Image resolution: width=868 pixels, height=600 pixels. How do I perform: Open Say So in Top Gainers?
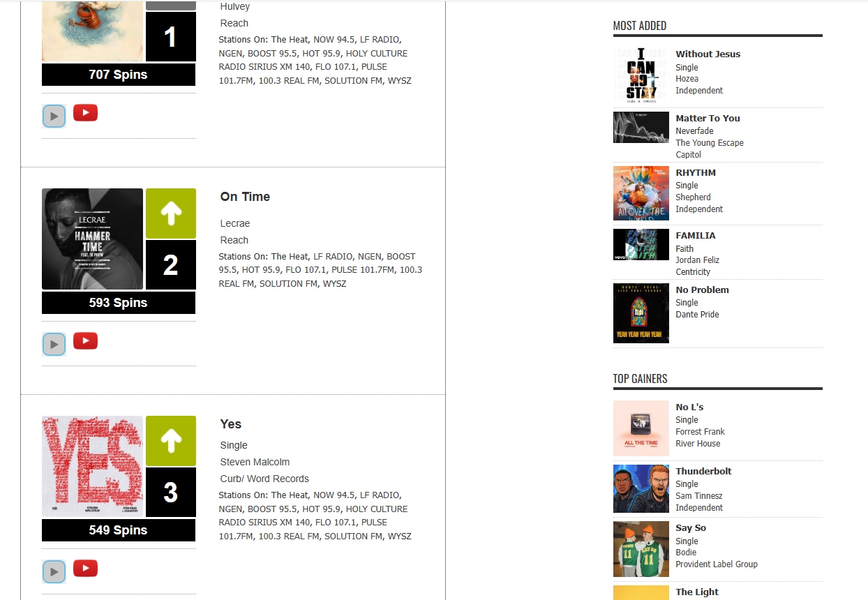click(x=691, y=527)
